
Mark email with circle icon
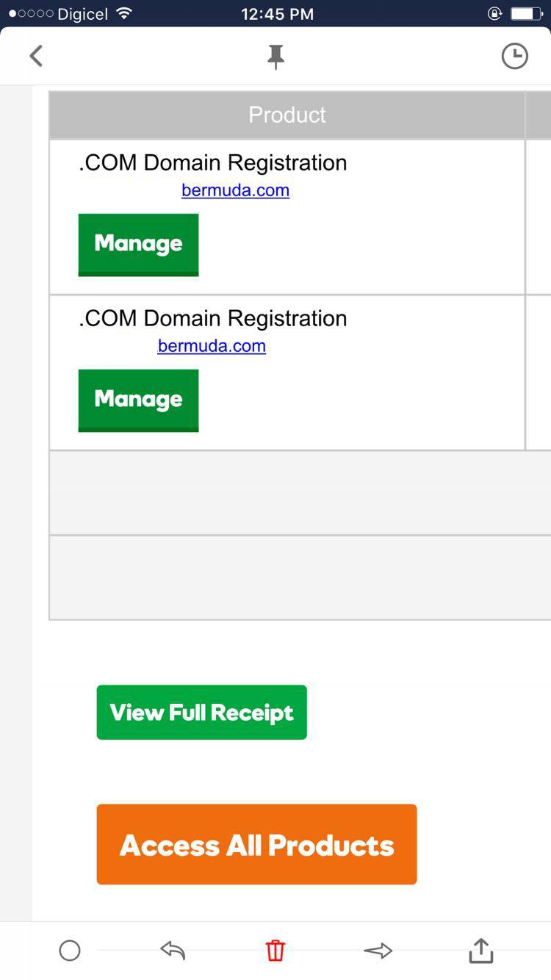(x=70, y=951)
